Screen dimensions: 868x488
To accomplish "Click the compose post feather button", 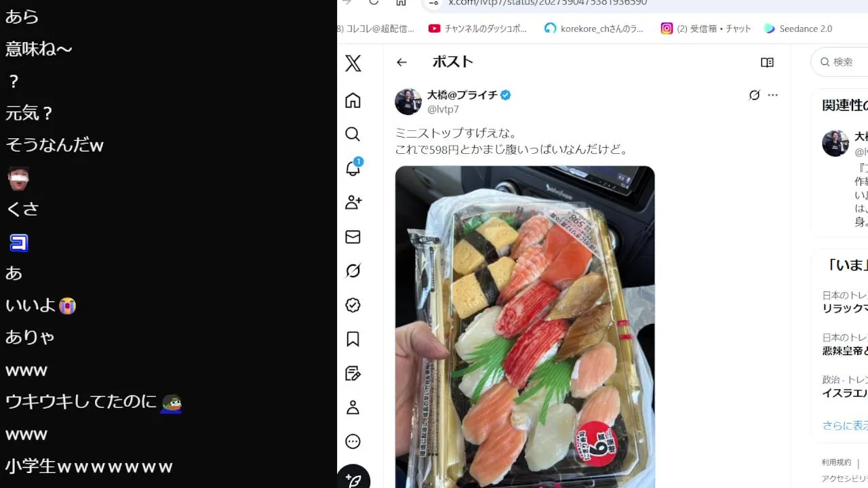I will click(x=353, y=479).
